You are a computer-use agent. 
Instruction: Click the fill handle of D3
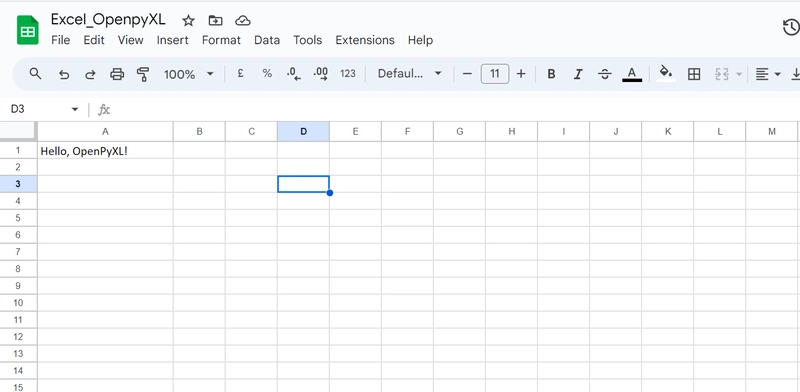tap(330, 192)
